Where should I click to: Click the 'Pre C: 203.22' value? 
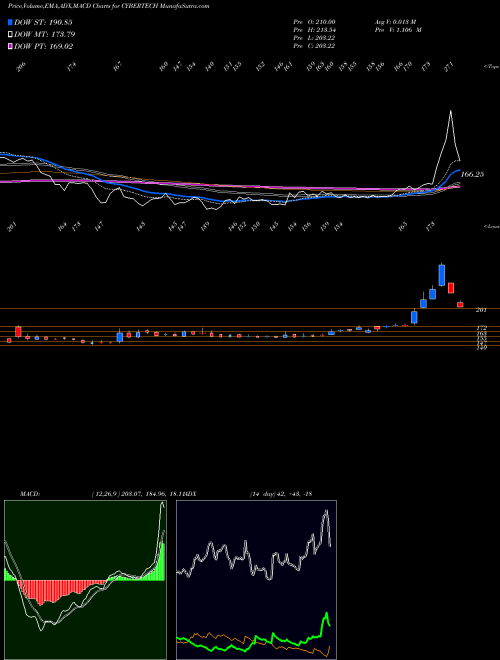pyautogui.click(x=314, y=46)
